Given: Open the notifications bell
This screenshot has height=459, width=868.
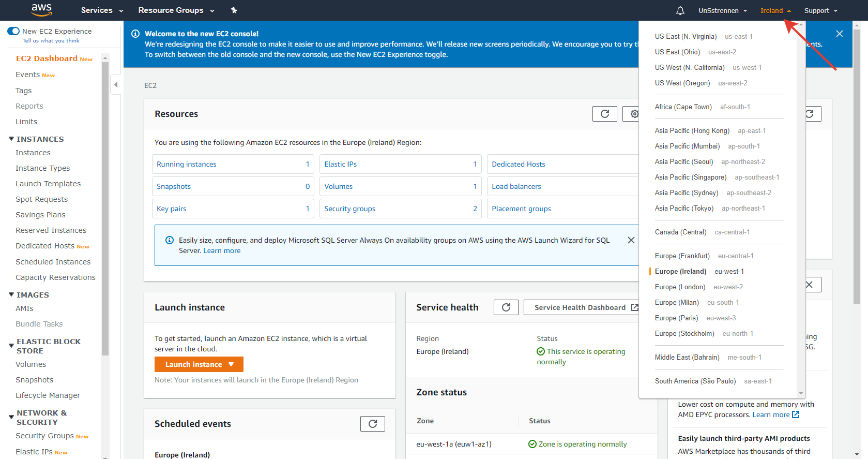Looking at the screenshot, I should [680, 10].
